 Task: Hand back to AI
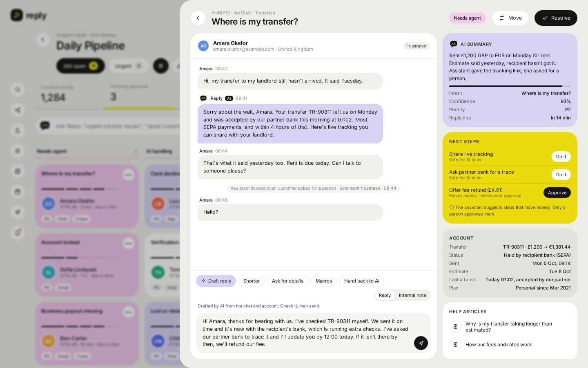click(362, 281)
